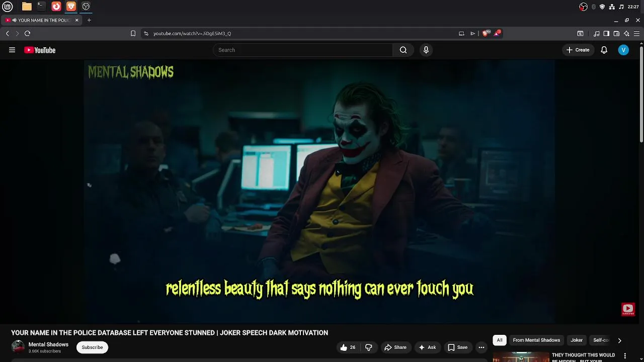
Task: Open the 22:27 clock calendar
Action: [x=633, y=7]
